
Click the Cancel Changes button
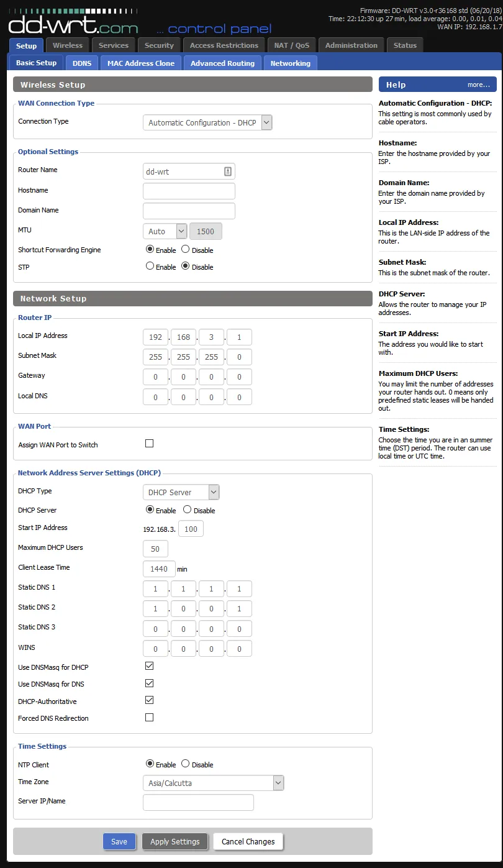248,841
